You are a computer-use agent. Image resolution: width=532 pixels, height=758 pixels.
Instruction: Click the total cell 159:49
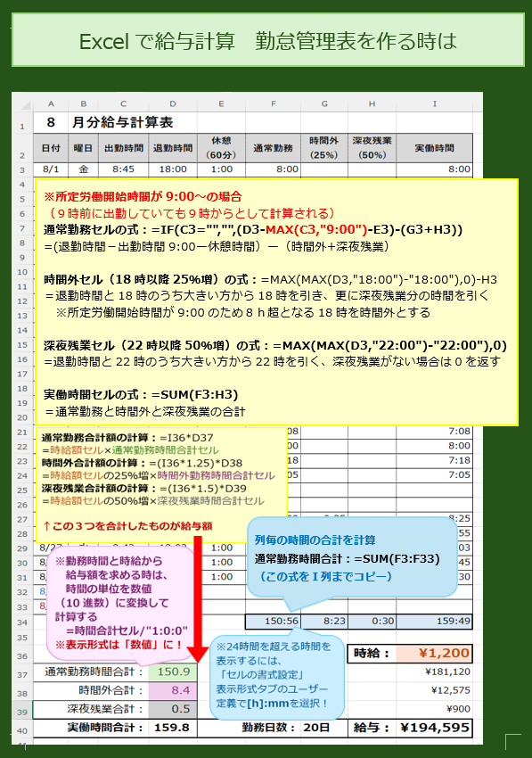[x=434, y=622]
